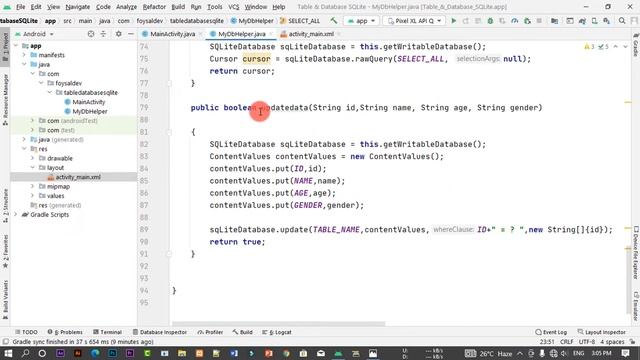The image size is (640, 360).
Task: Open the Build Variants side tab
Action: click(5, 299)
